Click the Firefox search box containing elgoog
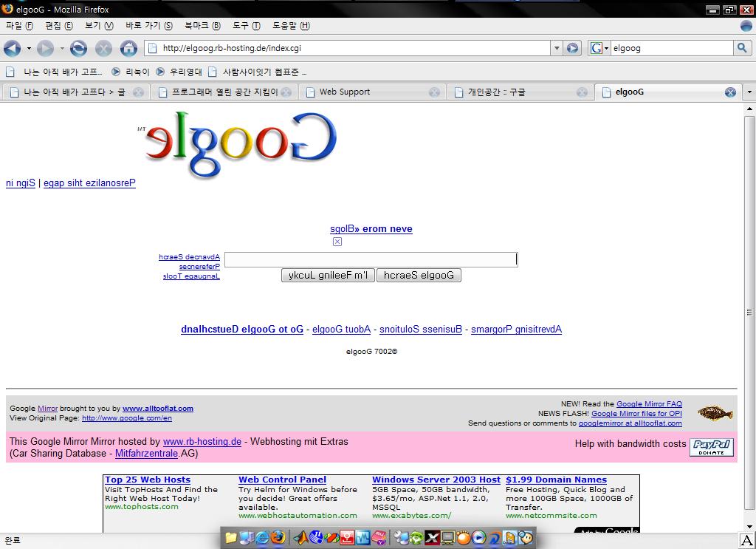 pos(672,48)
